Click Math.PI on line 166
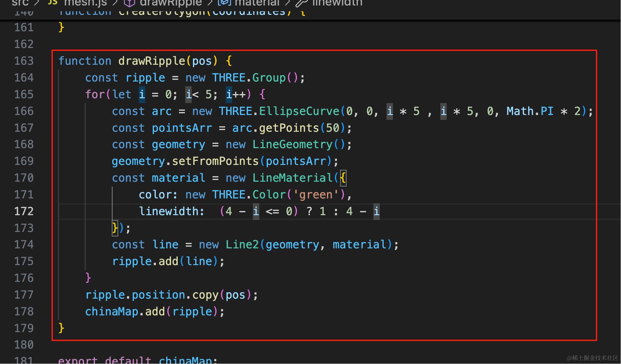621x364 pixels. tap(530, 111)
